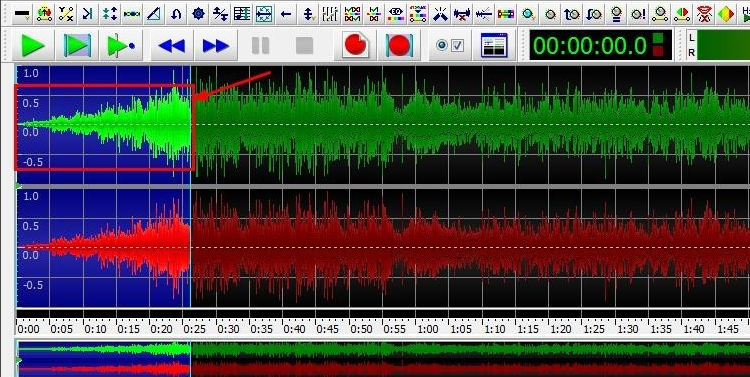Click the red lips vocal removal icon
The width and height of the screenshot is (750, 377).
(x=704, y=14)
